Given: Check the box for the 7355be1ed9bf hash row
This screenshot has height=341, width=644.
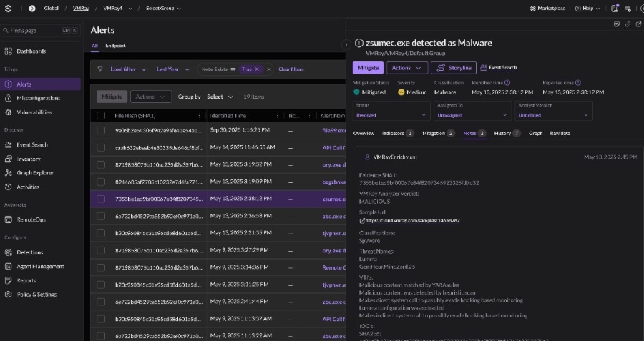Looking at the screenshot, I should pyautogui.click(x=101, y=199).
